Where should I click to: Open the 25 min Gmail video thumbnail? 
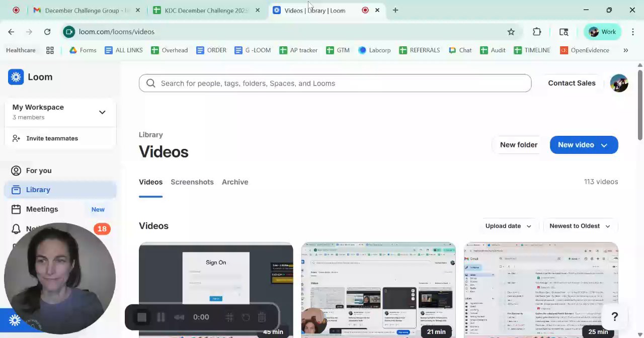pos(541,290)
